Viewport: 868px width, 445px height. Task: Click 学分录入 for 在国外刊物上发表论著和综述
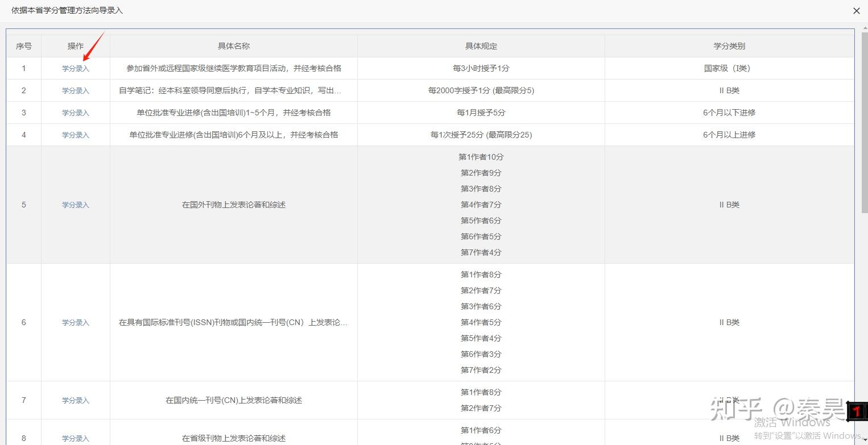pyautogui.click(x=76, y=205)
